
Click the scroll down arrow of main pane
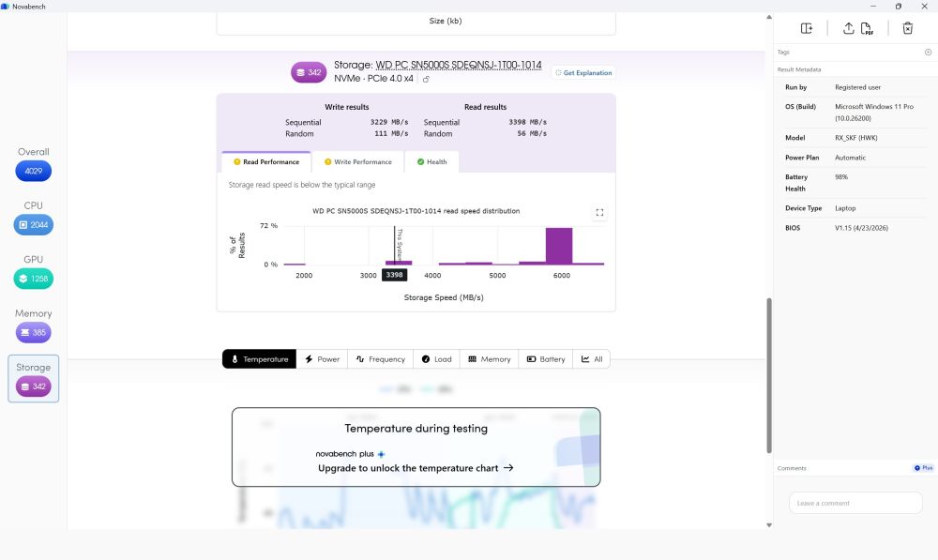[769, 525]
